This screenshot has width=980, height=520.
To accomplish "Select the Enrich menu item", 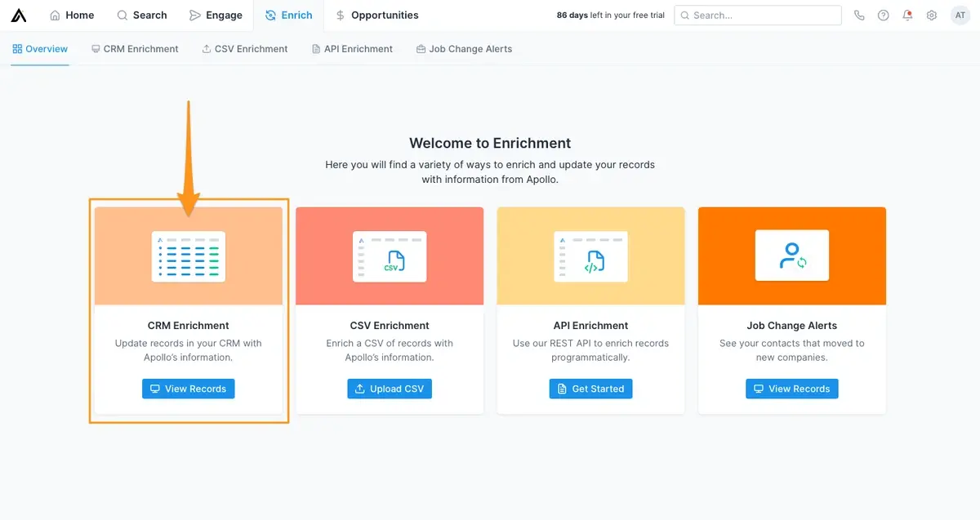I will (289, 16).
